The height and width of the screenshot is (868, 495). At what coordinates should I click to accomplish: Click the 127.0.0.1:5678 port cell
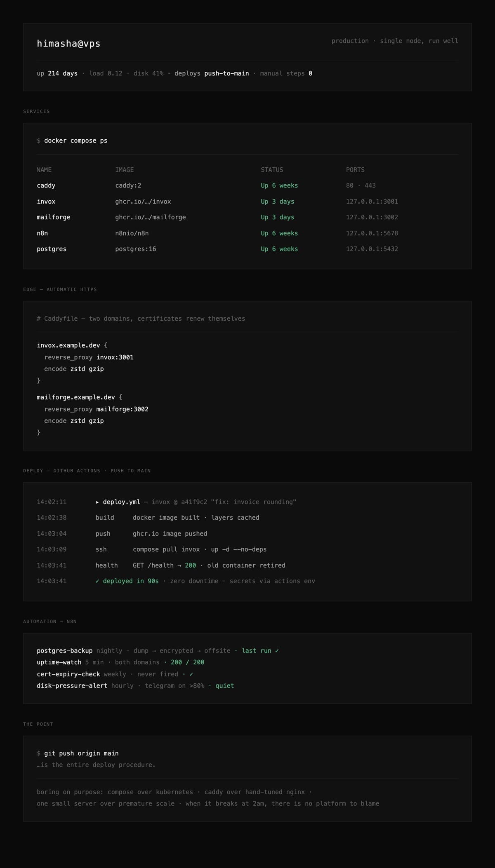(x=372, y=233)
